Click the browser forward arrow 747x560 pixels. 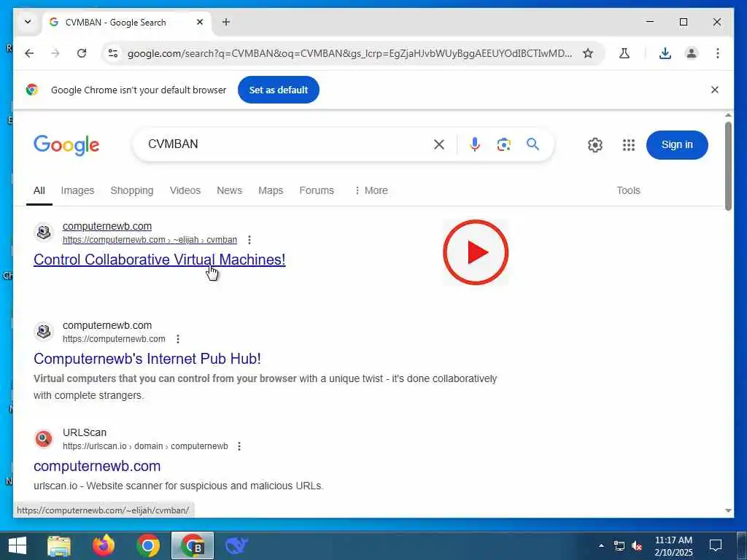pos(55,53)
